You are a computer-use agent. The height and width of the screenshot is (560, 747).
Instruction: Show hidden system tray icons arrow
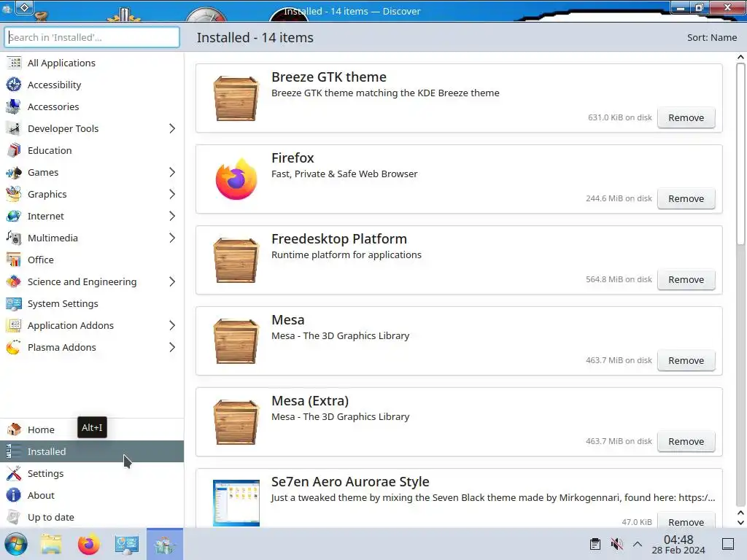point(638,544)
